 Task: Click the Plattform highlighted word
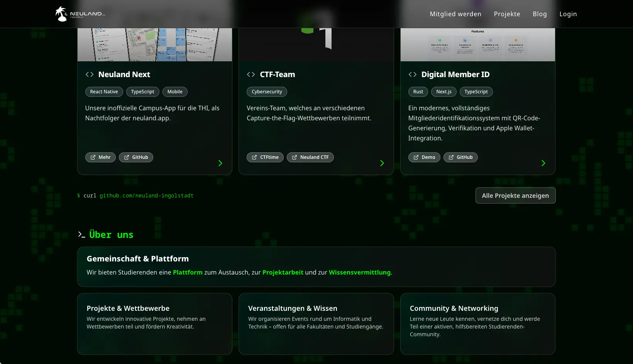(x=188, y=272)
